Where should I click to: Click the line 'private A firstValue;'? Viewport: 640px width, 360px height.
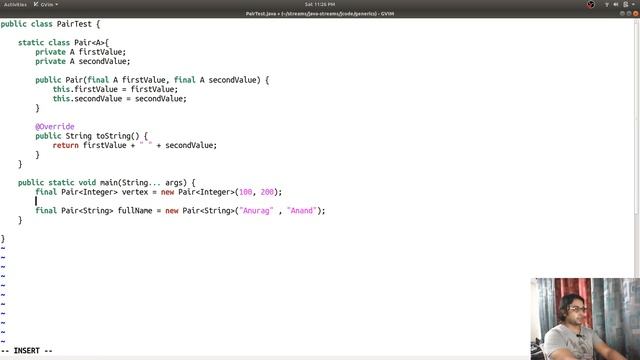click(x=80, y=52)
